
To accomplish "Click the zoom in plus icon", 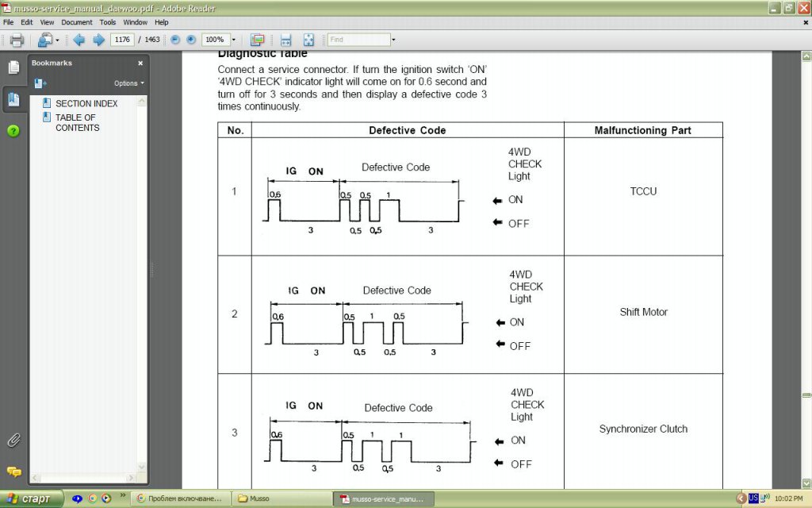I will coord(191,40).
